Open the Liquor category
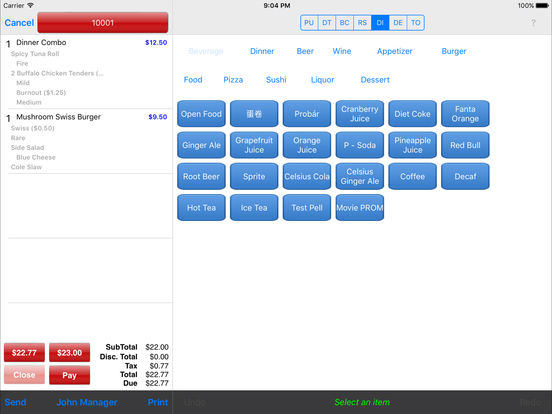Image resolution: width=552 pixels, height=414 pixels. (322, 80)
